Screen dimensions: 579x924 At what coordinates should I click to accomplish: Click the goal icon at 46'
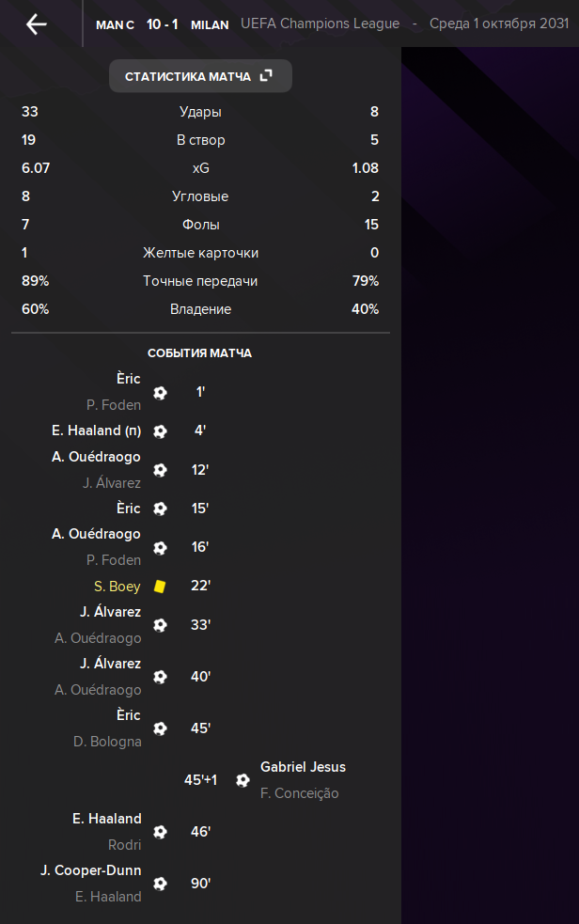click(x=160, y=832)
